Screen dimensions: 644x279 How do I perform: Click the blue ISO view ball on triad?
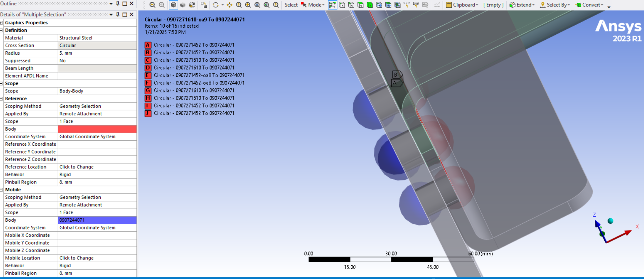tap(610, 221)
